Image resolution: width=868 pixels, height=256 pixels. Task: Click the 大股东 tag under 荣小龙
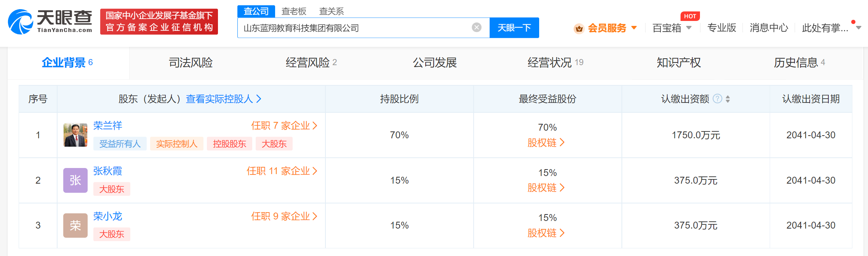pos(112,234)
